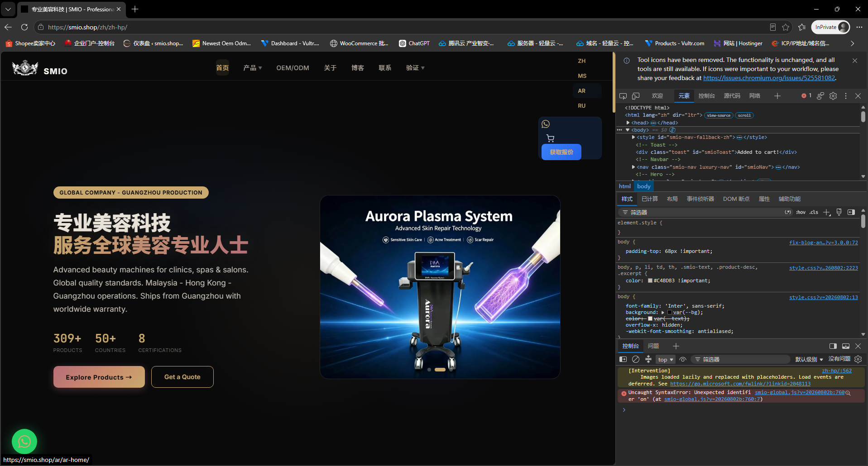The image size is (868, 466).
Task: Toggle the :hov element state panel
Action: [801, 212]
